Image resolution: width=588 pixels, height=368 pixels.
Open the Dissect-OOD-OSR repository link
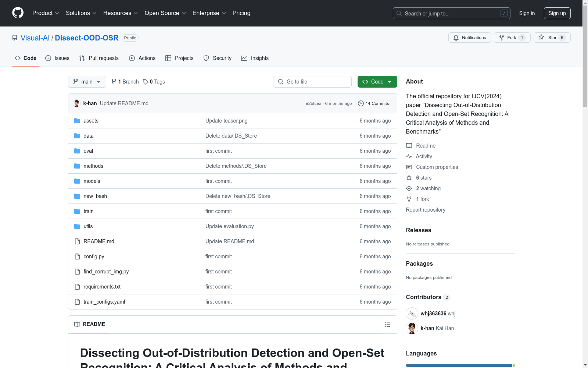[x=87, y=38]
